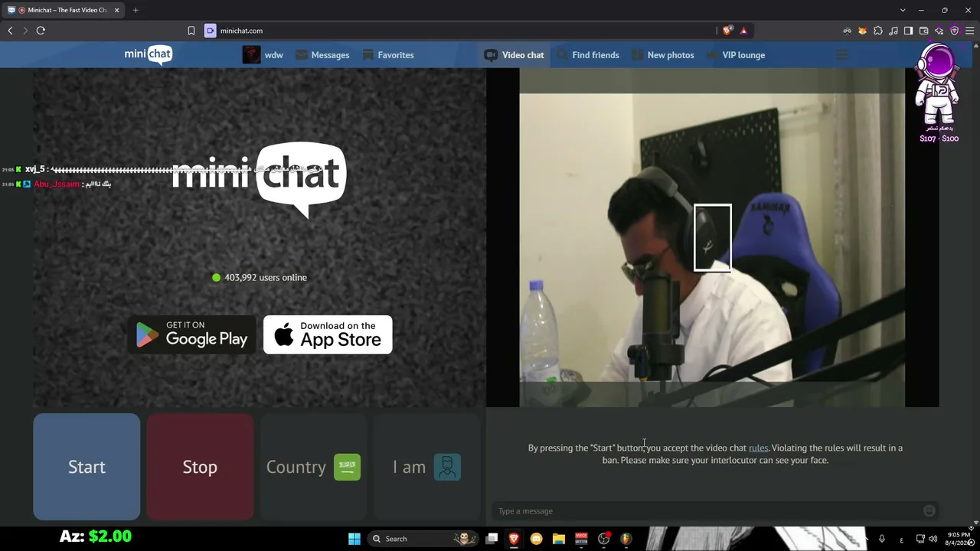This screenshot has height=551, width=980.
Task: Reload the minichat page
Action: pyautogui.click(x=41, y=31)
